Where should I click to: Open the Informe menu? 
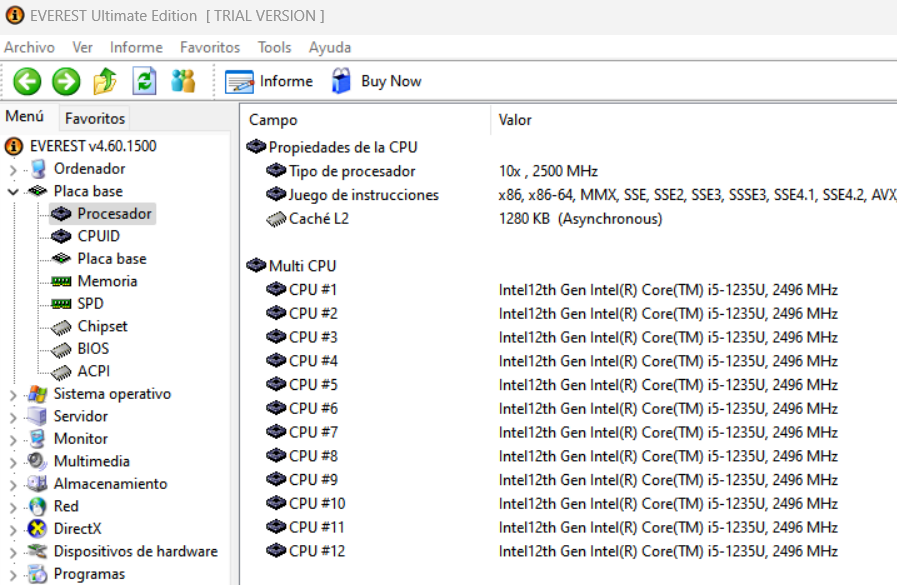coord(136,47)
